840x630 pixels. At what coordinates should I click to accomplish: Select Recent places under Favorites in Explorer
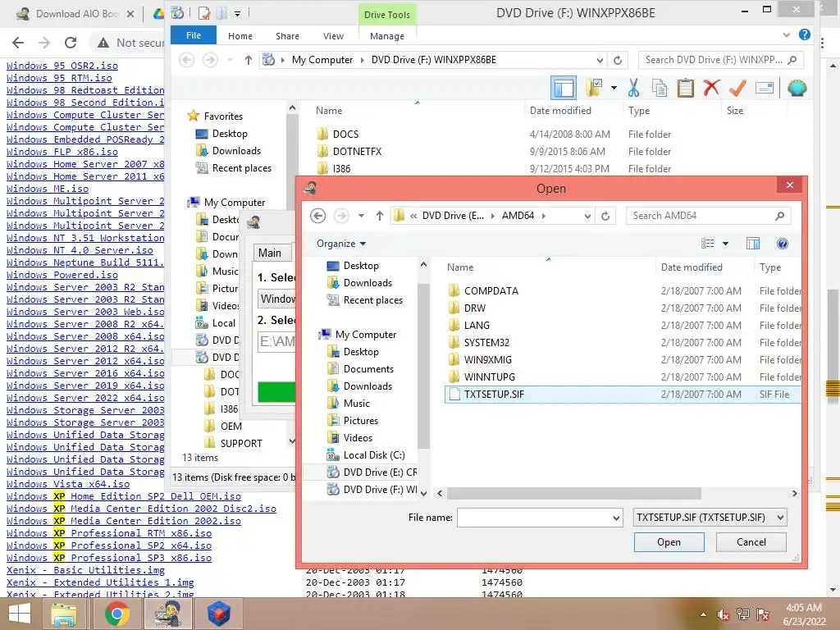coord(242,168)
